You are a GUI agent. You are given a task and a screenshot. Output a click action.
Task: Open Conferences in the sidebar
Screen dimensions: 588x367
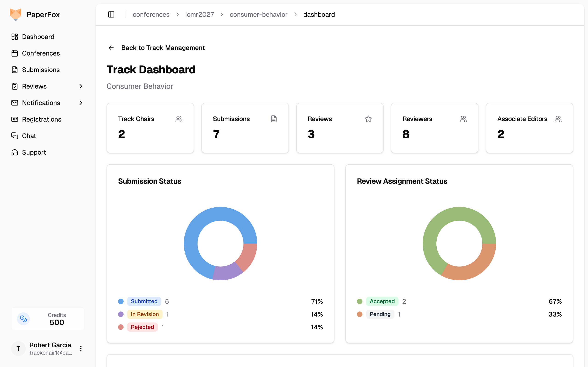tap(41, 53)
